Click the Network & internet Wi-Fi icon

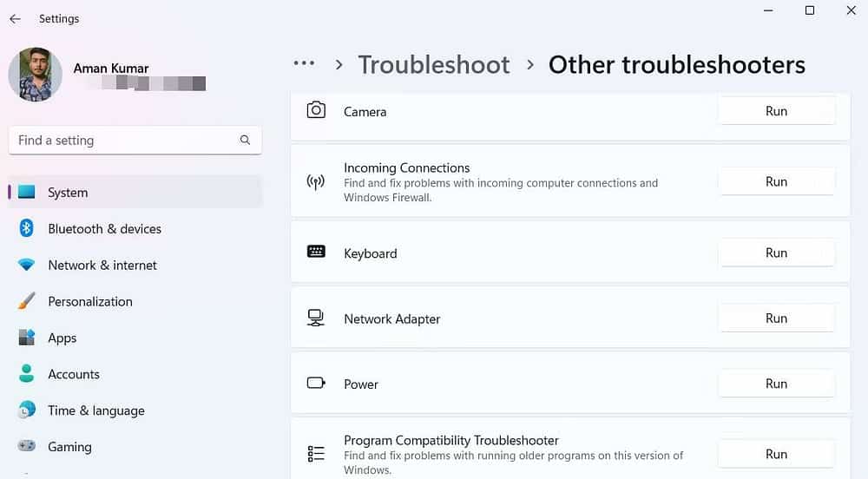27,265
